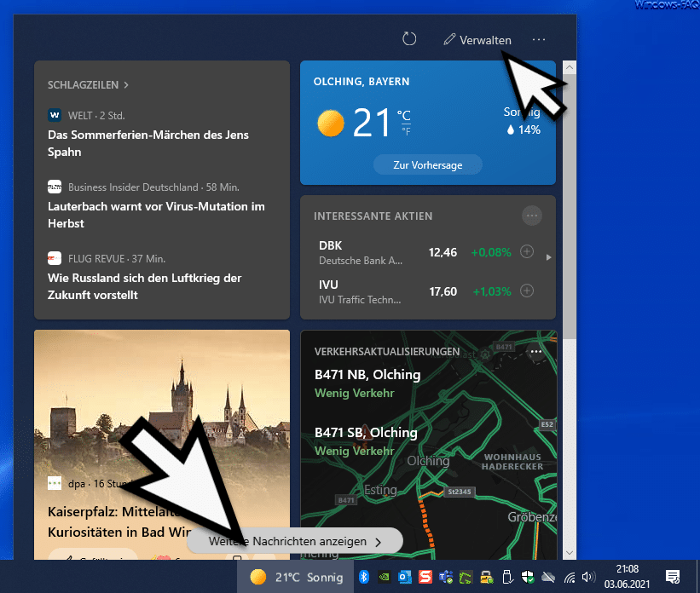This screenshot has height=593, width=700.
Task: Click IVU change value +1,03%
Action: coord(492,292)
